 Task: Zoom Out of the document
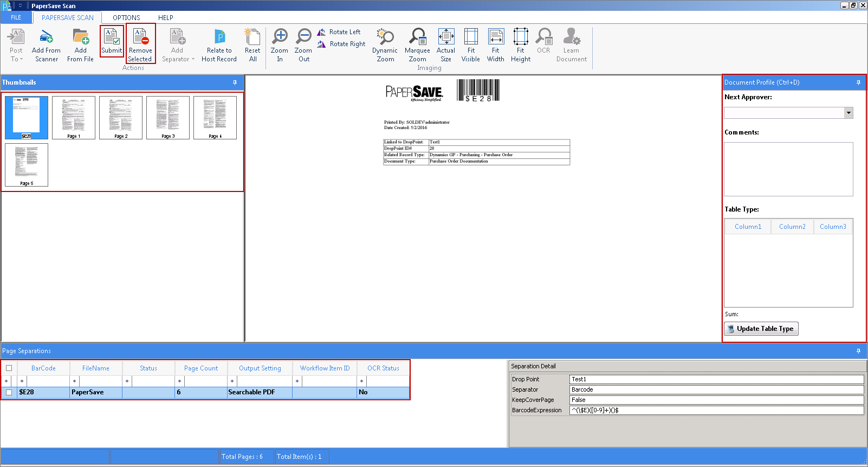click(x=303, y=46)
